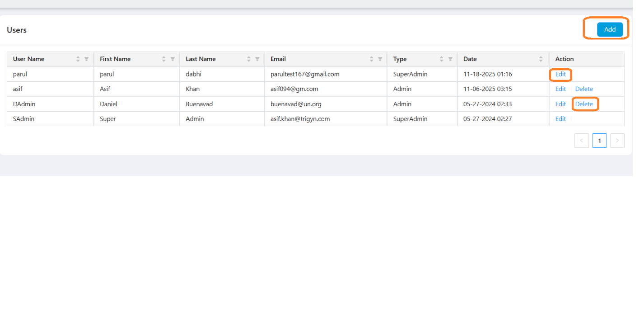
Task: Click the Last Name sort arrows
Action: click(x=249, y=59)
